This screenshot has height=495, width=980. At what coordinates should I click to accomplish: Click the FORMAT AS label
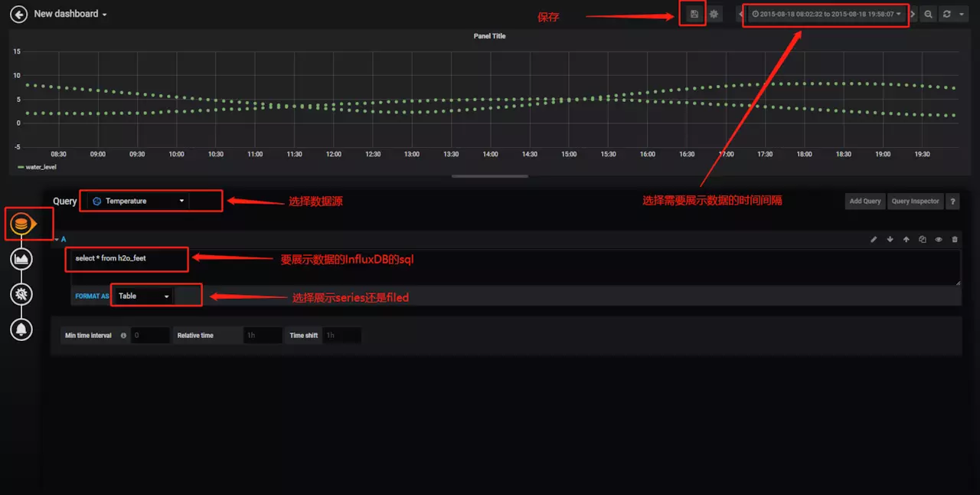92,297
